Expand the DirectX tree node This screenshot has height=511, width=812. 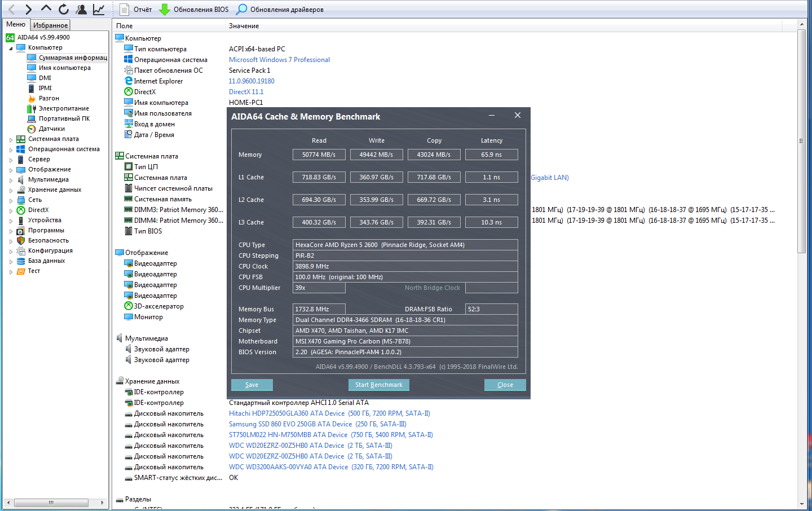(x=11, y=210)
